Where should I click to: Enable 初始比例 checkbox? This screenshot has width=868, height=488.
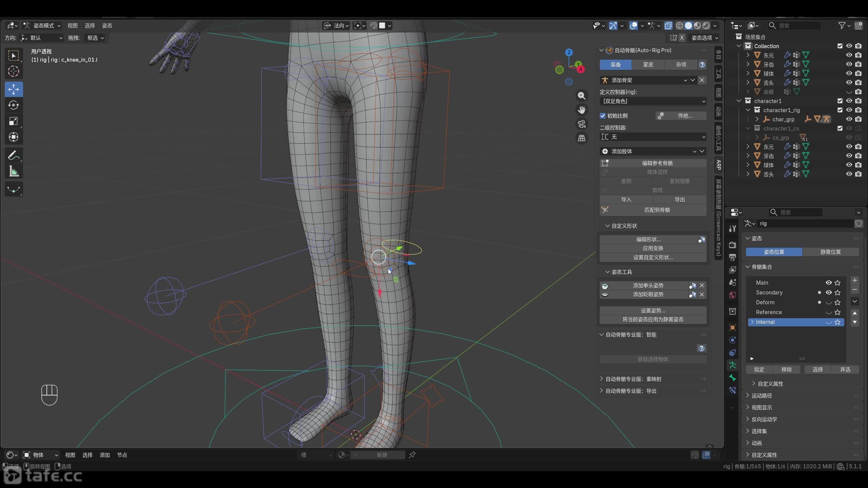tap(603, 116)
